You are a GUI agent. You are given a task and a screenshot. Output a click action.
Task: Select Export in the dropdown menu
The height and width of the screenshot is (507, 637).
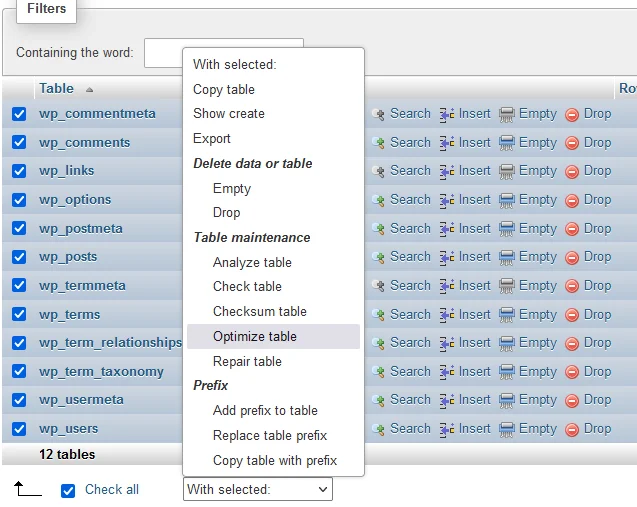[x=273, y=139]
